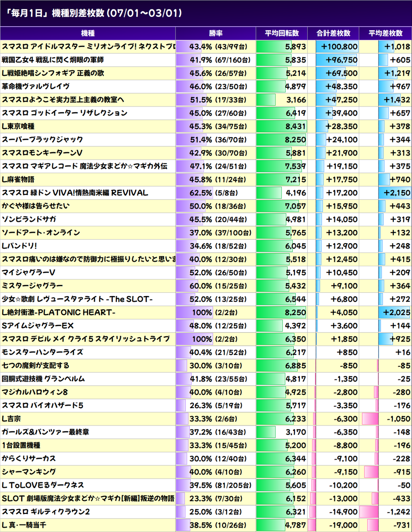412x532 pixels.
Task: Click the +100,800 total difference value
Action: [339, 47]
